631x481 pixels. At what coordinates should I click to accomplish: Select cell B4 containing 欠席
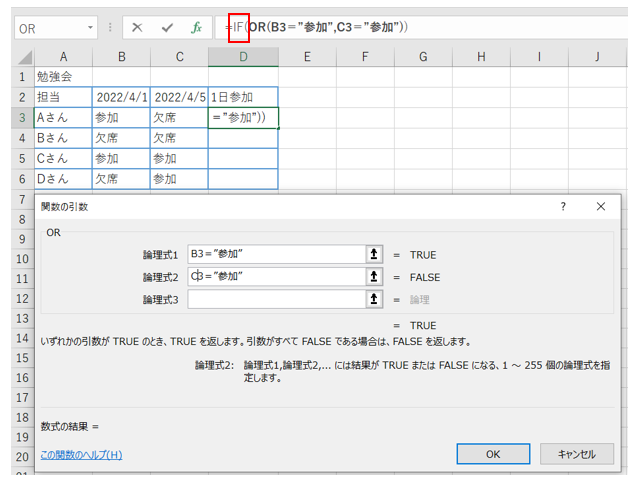click(120, 138)
